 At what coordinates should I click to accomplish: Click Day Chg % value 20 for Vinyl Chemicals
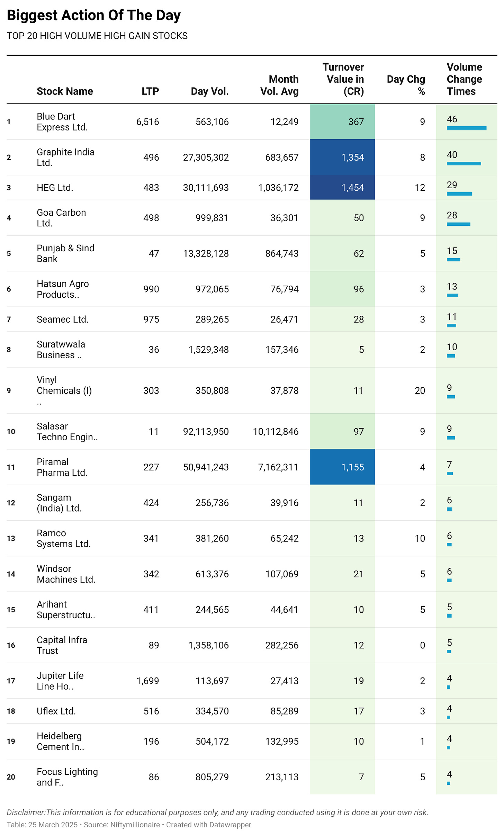(x=420, y=390)
